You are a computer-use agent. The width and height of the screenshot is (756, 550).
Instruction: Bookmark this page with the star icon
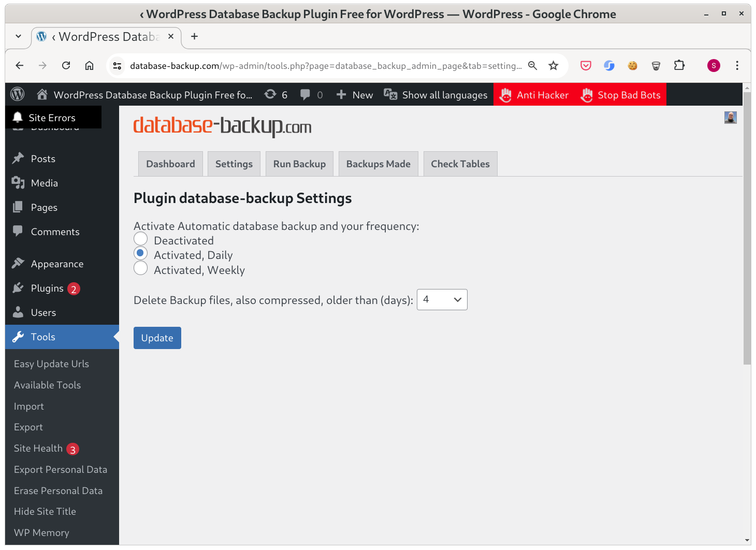pyautogui.click(x=554, y=66)
